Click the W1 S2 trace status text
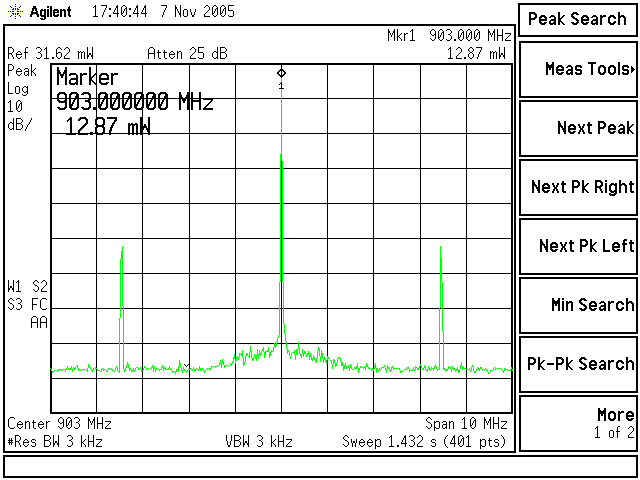 point(27,287)
